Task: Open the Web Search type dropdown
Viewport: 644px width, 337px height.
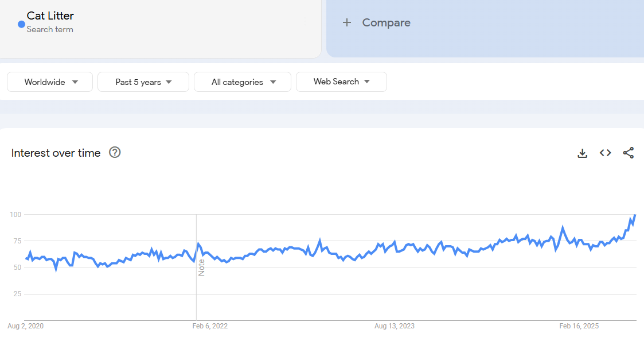Action: pos(341,82)
